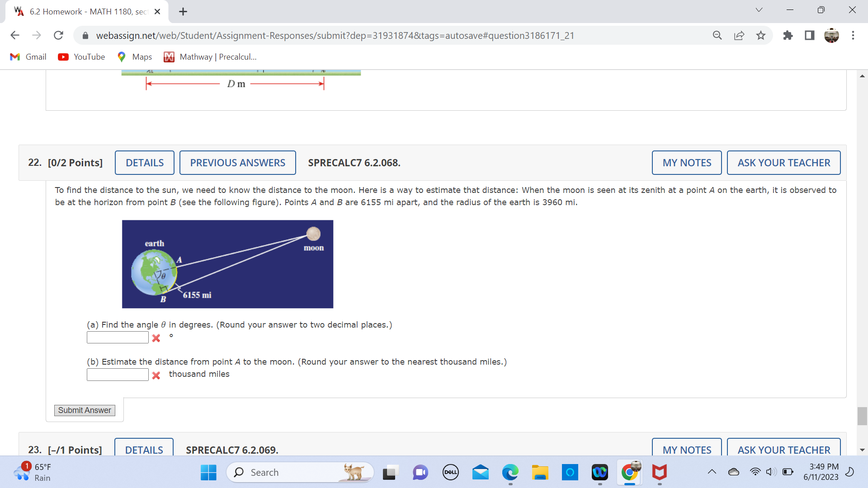Bookmark this page with the star icon
Screen dimensions: 868x488
pos(760,35)
